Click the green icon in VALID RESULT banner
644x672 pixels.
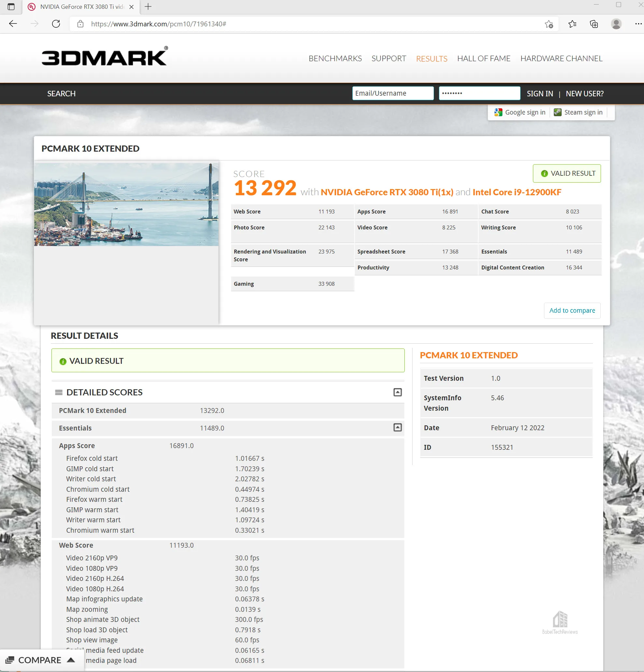(x=63, y=361)
